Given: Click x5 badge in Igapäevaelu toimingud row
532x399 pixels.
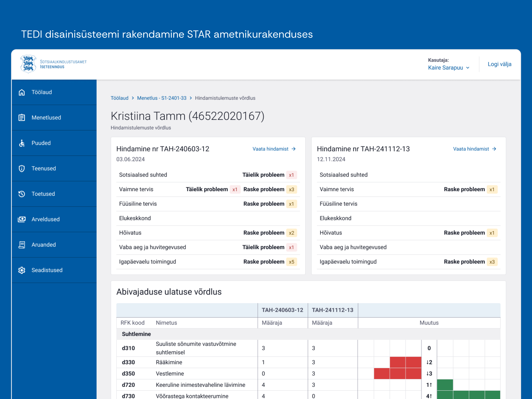Looking at the screenshot, I should pyautogui.click(x=291, y=262).
